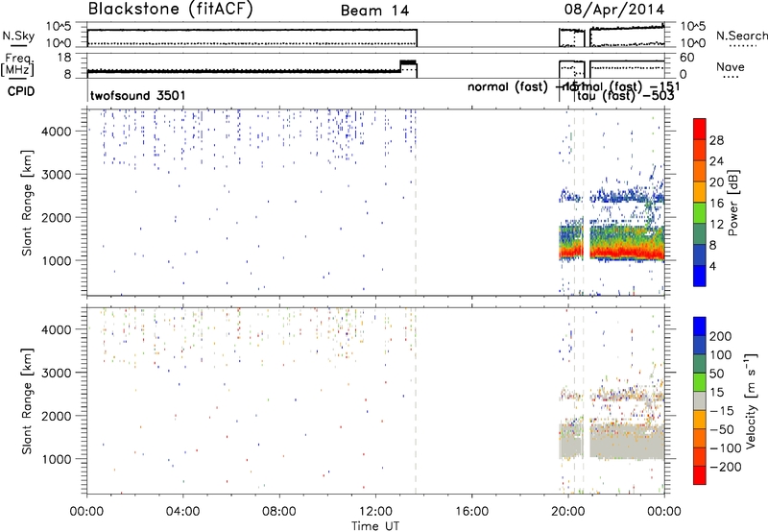
Task: Click the "60" tick on the Nave axis
Action: coord(687,58)
